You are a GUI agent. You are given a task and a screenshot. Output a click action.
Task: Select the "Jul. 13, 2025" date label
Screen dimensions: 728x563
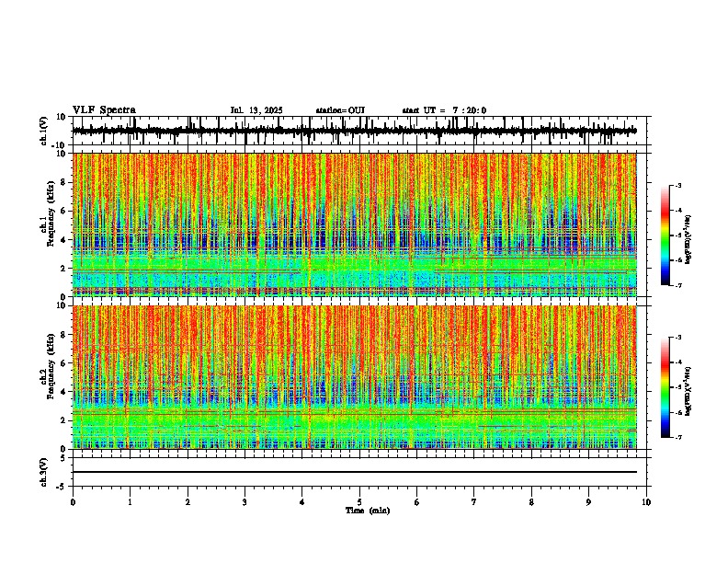[x=256, y=110]
